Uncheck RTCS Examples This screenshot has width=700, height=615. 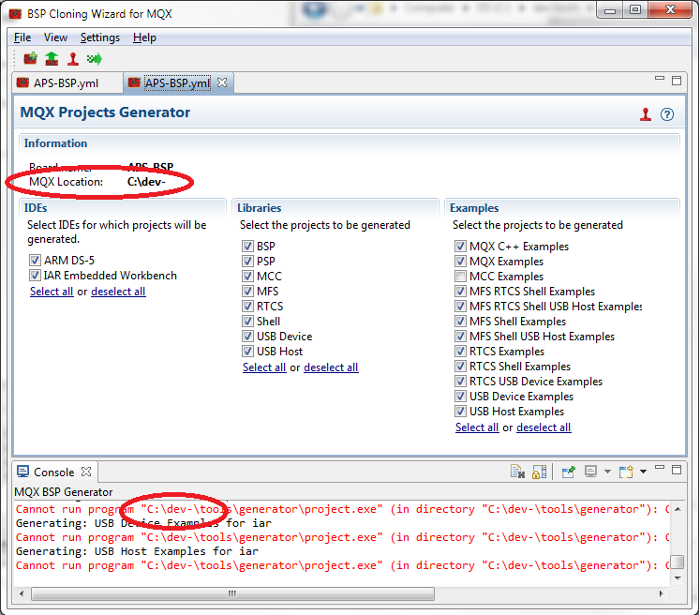(460, 351)
